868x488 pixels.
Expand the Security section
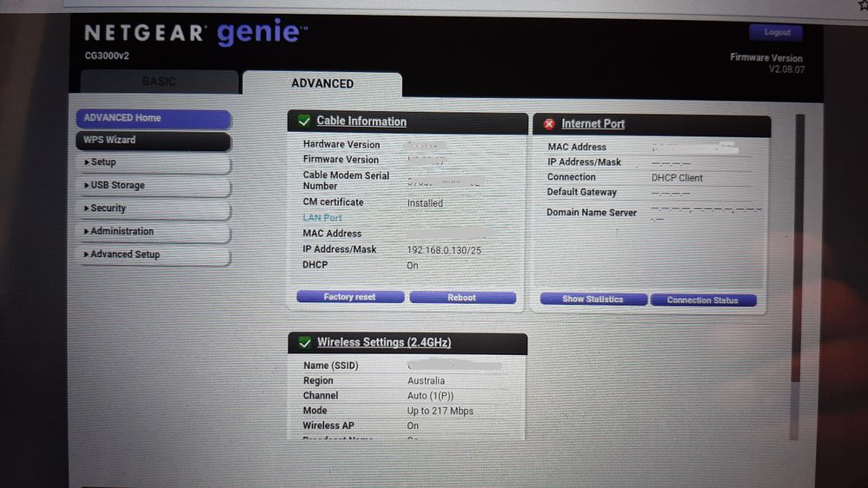[x=154, y=208]
